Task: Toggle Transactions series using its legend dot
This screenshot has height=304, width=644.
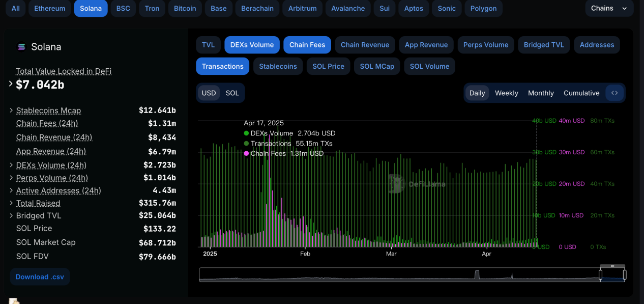Action: click(x=246, y=143)
